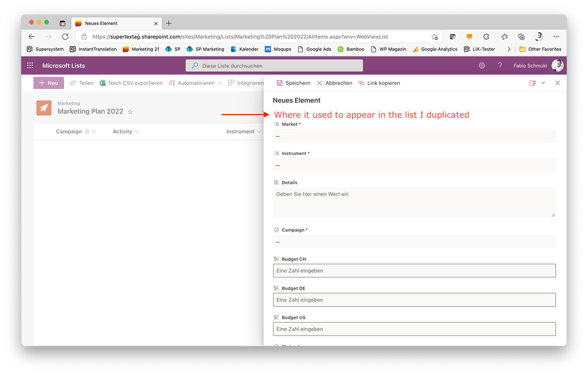This screenshot has width=588, height=374.
Task: Click the Budget CH number field
Action: pyautogui.click(x=414, y=270)
